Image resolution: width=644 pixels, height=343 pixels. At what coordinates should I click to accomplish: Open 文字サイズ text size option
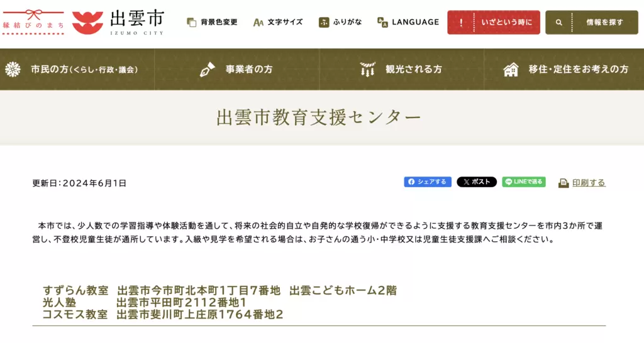278,22
